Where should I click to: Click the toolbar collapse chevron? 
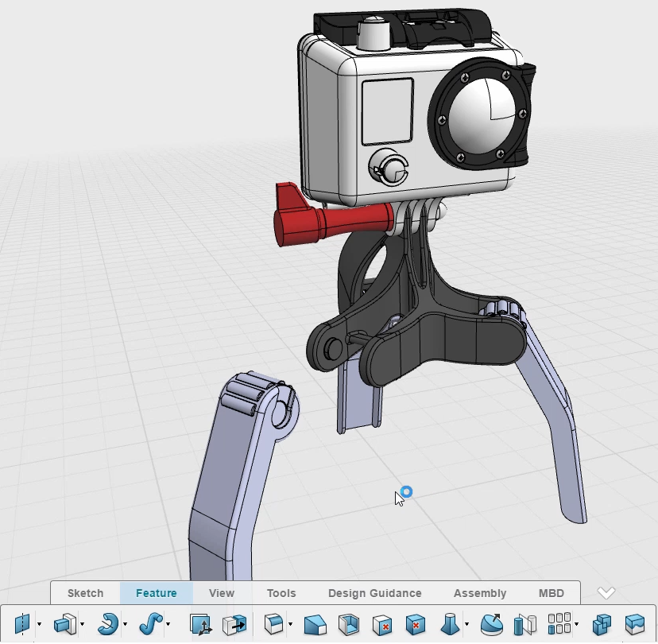coord(606,592)
